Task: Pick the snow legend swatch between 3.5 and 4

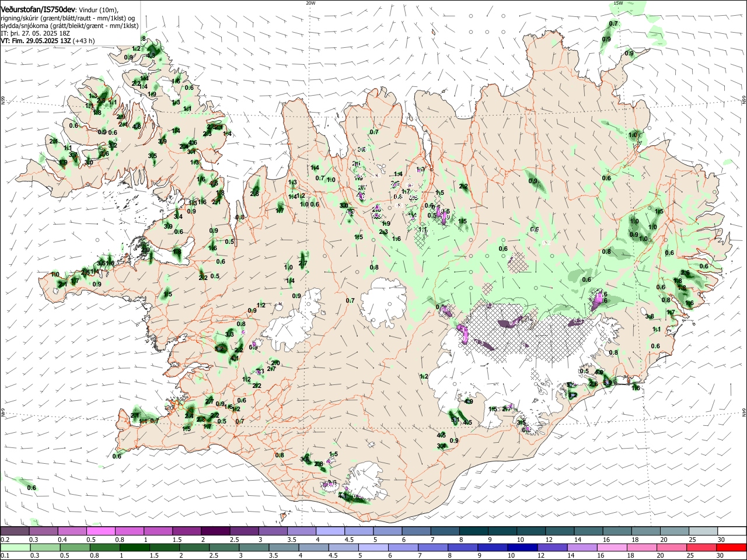Action: [301, 531]
